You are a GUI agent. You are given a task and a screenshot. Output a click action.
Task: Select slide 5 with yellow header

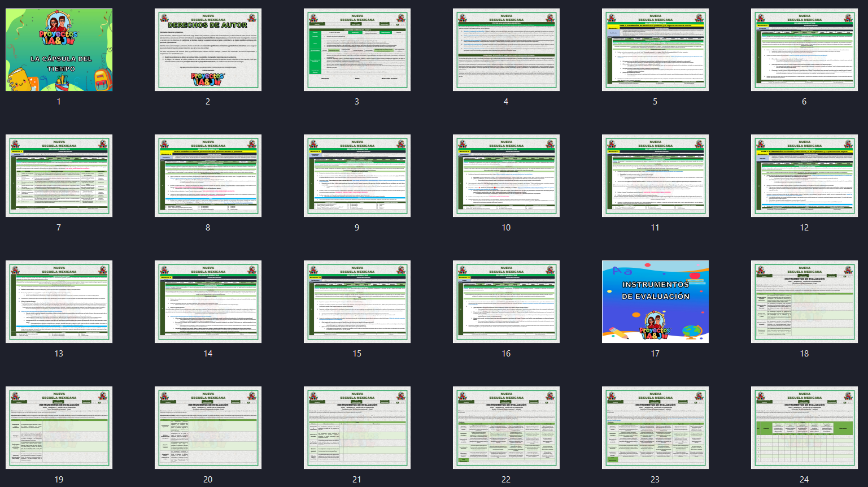click(x=655, y=50)
